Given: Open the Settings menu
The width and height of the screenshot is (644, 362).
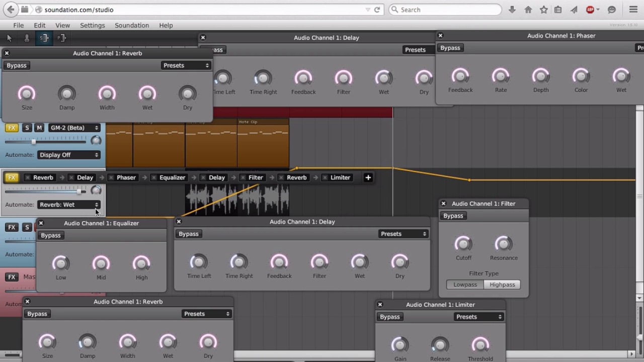Looking at the screenshot, I should 93,25.
